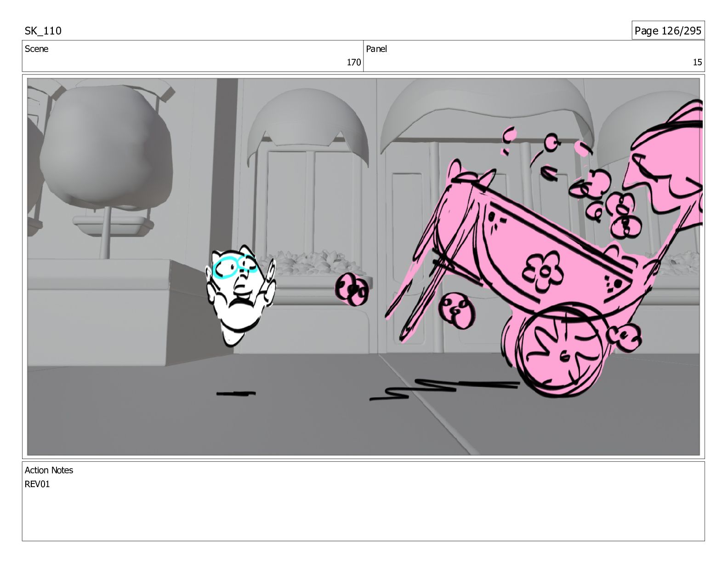Click the storyboard panel image
Viewport: 728px width, 563px height.
tap(363, 267)
